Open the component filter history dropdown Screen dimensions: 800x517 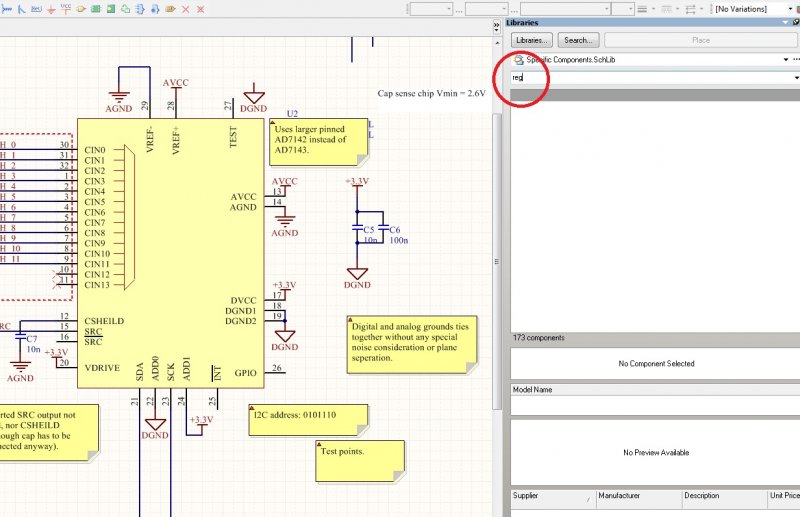pyautogui.click(x=795, y=77)
